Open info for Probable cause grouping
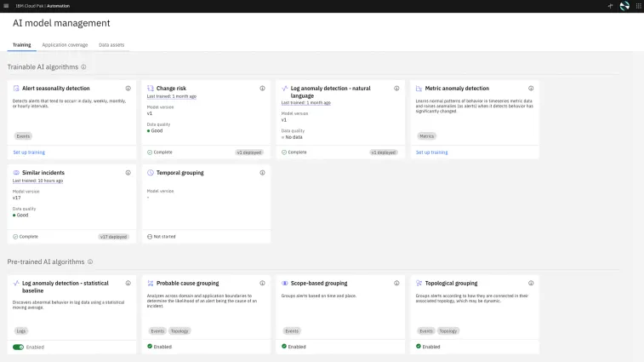 [x=263, y=283]
